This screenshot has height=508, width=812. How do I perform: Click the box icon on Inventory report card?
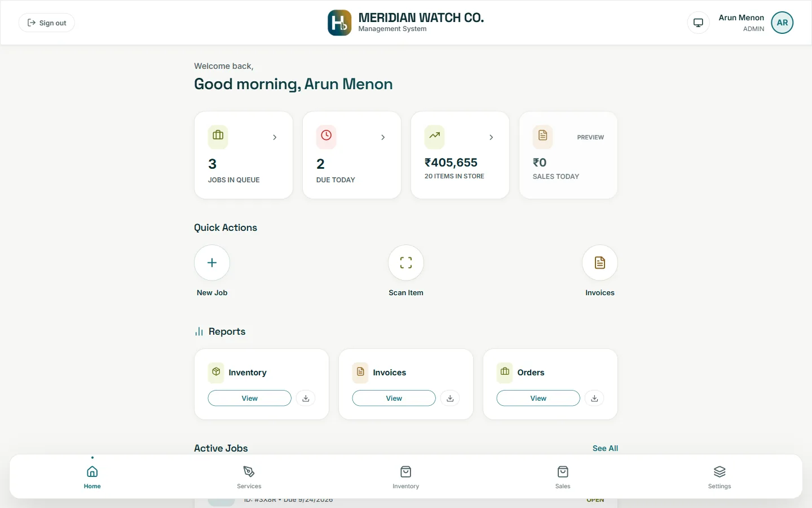click(x=216, y=372)
